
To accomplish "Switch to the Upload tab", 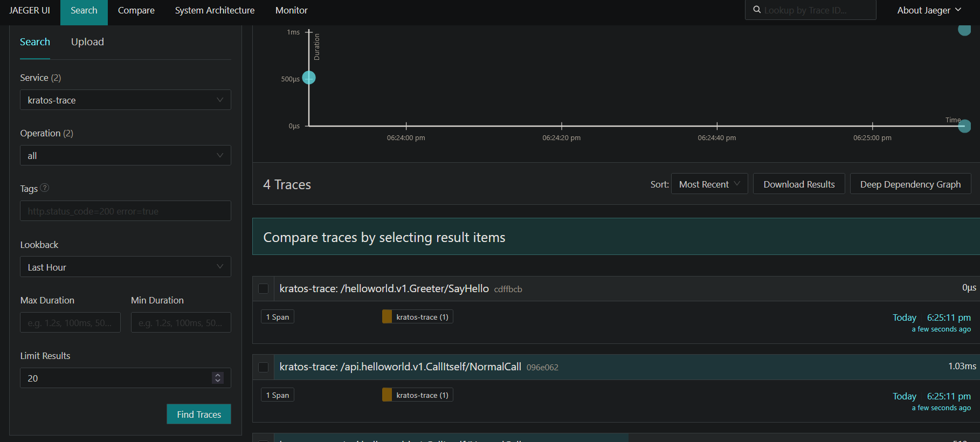I will click(x=87, y=42).
